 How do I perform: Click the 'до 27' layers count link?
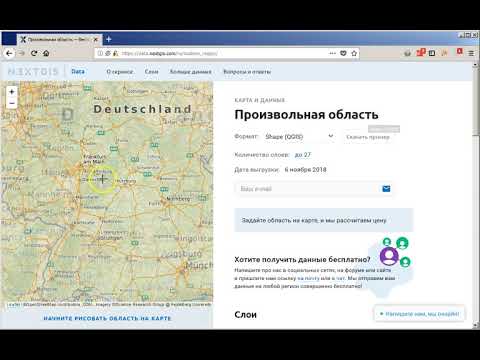303,155
